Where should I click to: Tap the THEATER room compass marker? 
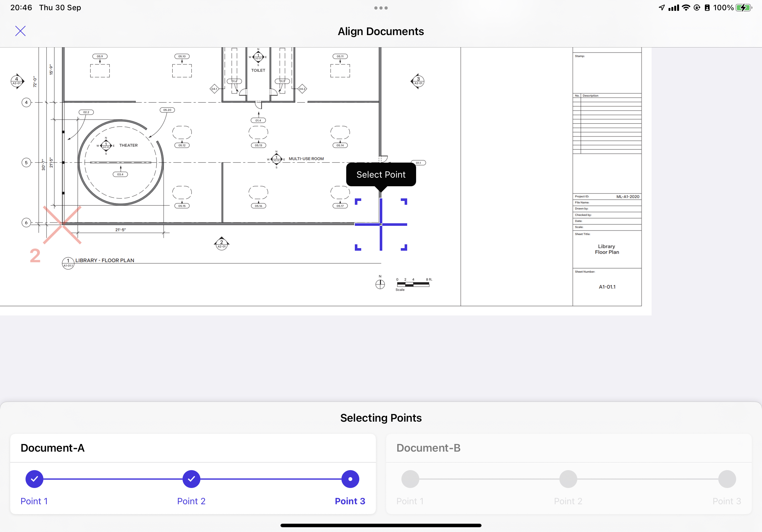[106, 146]
